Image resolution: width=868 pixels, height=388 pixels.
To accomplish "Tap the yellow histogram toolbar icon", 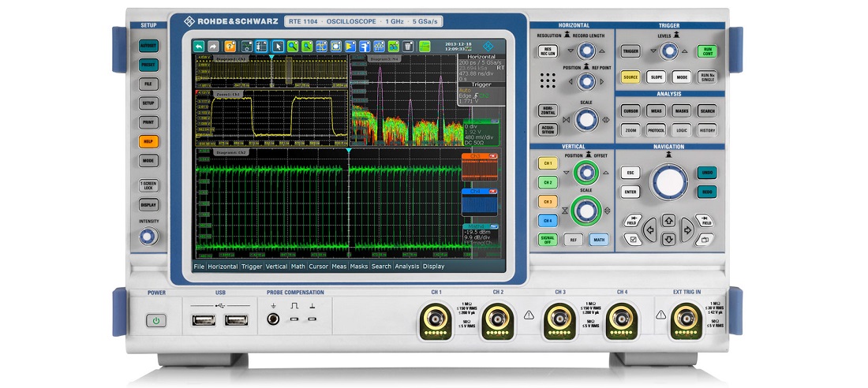I will 350,47.
